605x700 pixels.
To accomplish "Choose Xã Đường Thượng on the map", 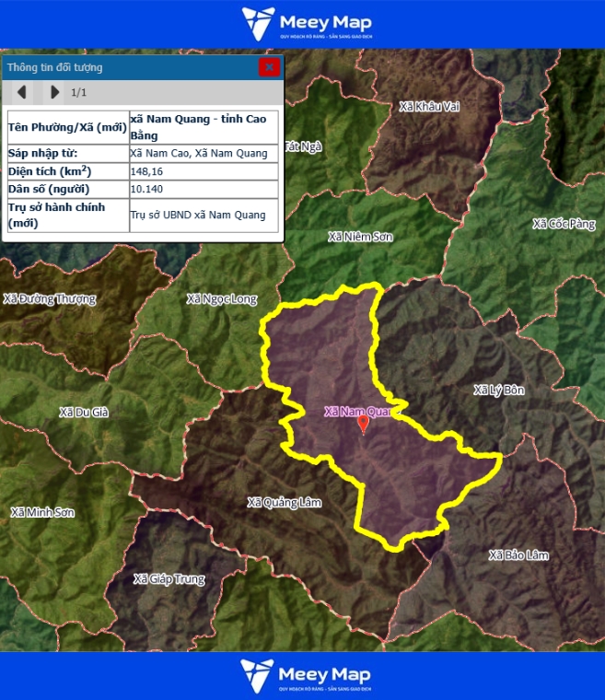I will [x=50, y=298].
